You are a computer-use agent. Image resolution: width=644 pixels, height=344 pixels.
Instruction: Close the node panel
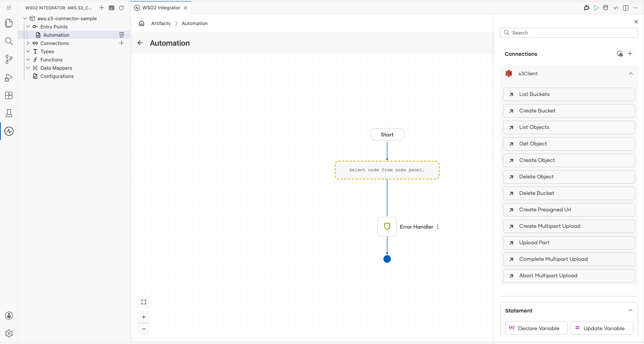pyautogui.click(x=636, y=22)
